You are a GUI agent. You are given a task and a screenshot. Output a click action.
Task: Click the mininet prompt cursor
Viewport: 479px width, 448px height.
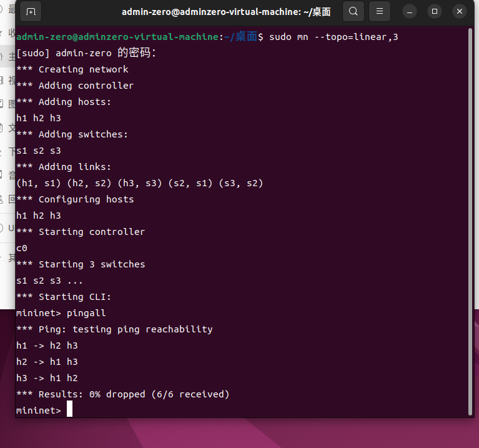tap(70, 409)
